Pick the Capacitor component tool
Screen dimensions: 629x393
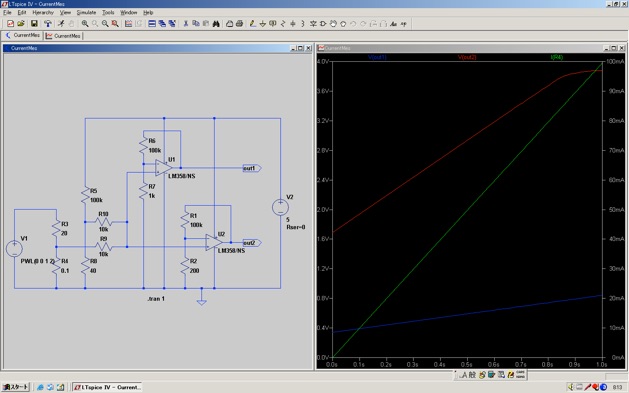point(292,24)
